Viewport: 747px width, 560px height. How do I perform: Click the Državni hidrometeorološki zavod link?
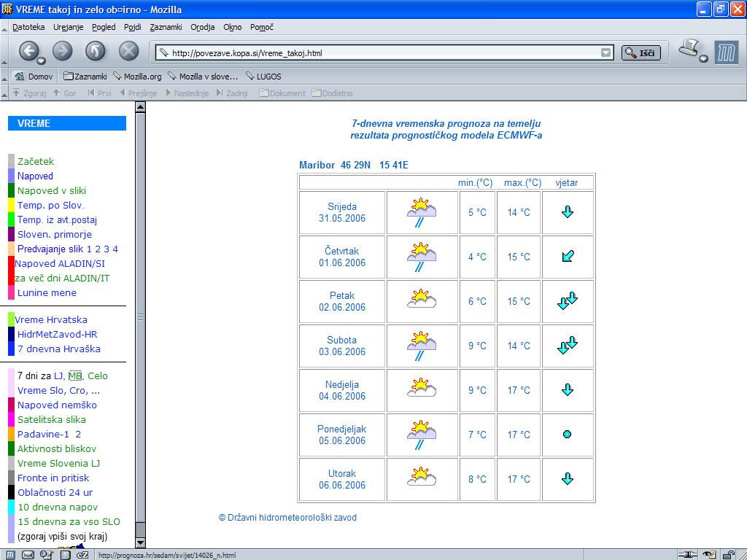(287, 518)
